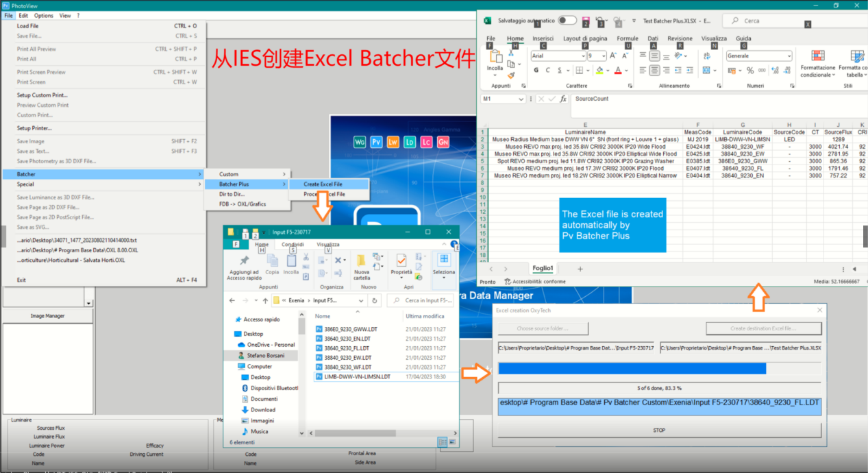Apply italic C formatting in Excel
Image resolution: width=868 pixels, height=473 pixels.
click(x=547, y=70)
